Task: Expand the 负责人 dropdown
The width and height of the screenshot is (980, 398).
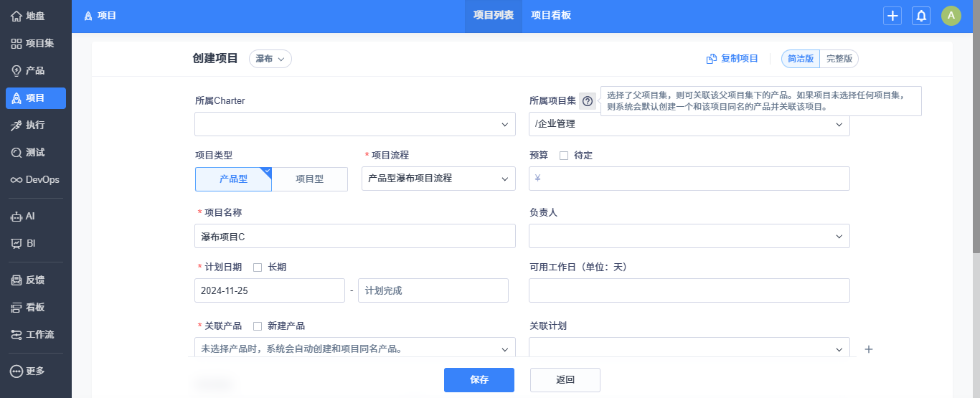Action: point(689,236)
